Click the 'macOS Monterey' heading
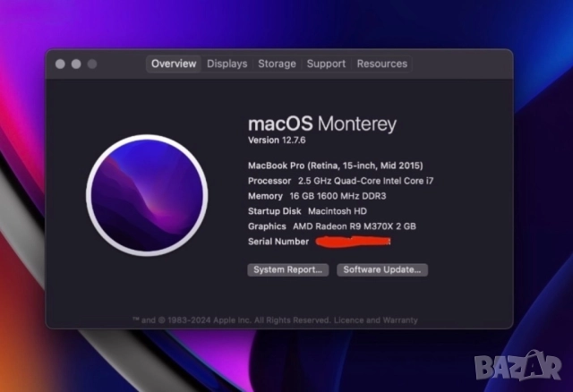The width and height of the screenshot is (573, 392). (x=322, y=124)
